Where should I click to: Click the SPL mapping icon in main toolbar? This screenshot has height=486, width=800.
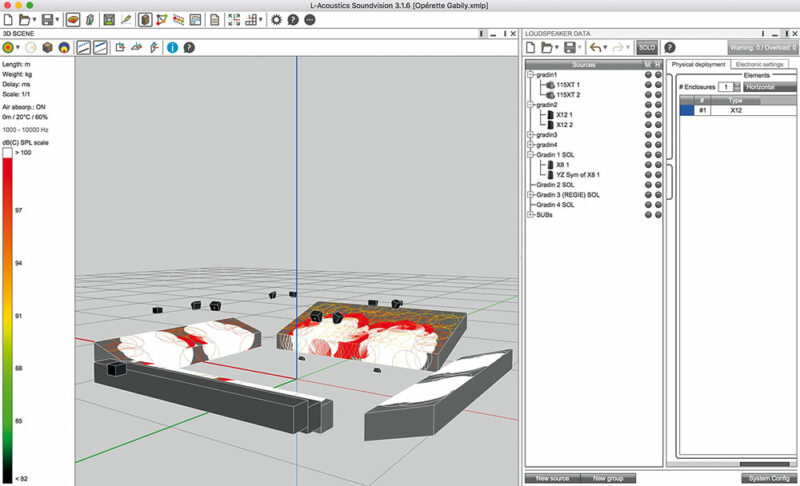tap(74, 19)
